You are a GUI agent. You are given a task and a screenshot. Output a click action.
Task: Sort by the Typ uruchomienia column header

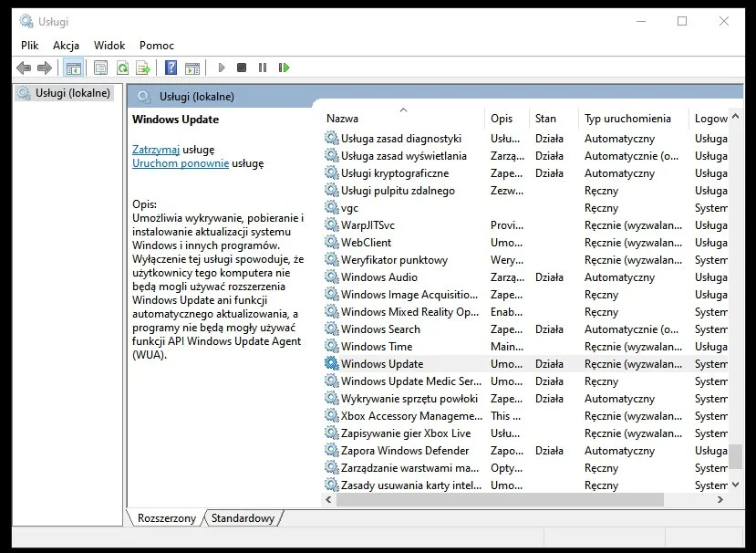tap(627, 119)
